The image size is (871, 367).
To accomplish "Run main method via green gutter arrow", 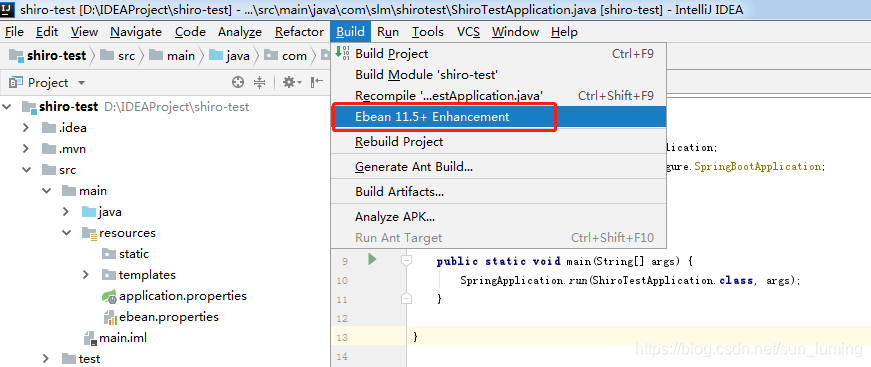I will 372,259.
